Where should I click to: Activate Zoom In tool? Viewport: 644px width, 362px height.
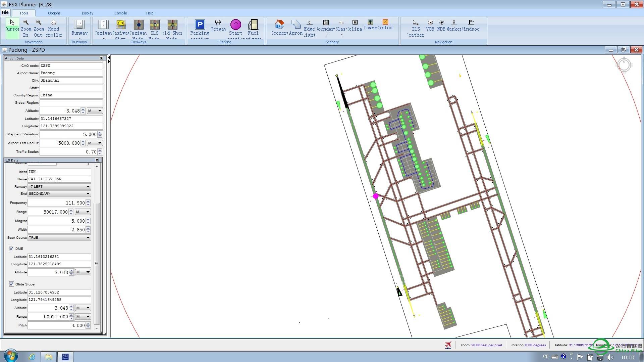tap(26, 29)
